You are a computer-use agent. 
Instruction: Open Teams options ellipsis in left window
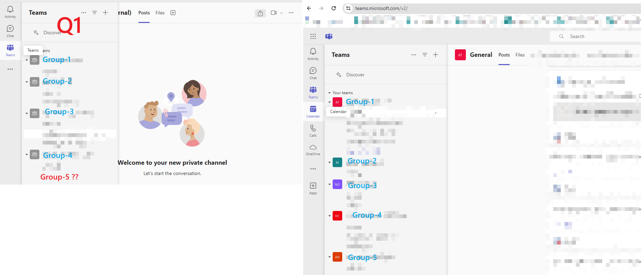click(x=84, y=13)
